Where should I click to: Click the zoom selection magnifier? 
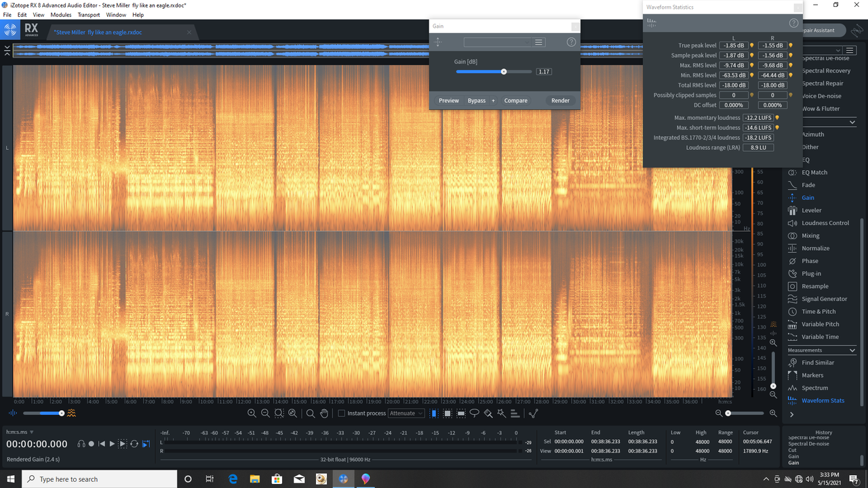click(279, 413)
